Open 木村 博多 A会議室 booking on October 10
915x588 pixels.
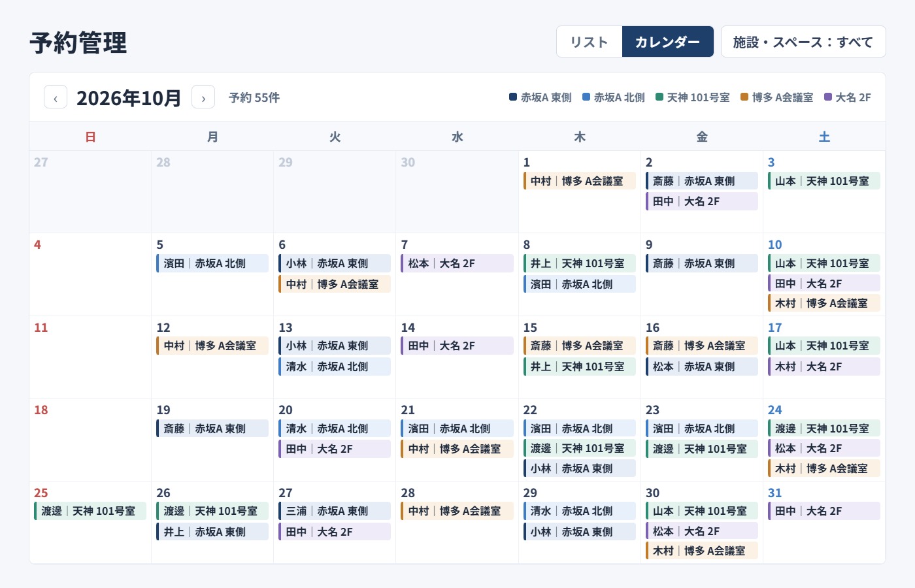coord(824,303)
